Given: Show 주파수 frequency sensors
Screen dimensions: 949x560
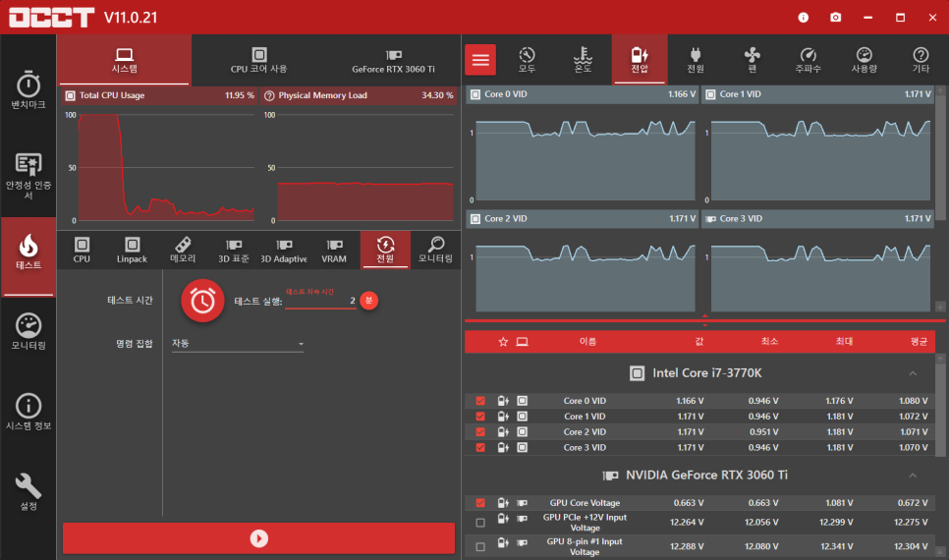Looking at the screenshot, I should (808, 60).
